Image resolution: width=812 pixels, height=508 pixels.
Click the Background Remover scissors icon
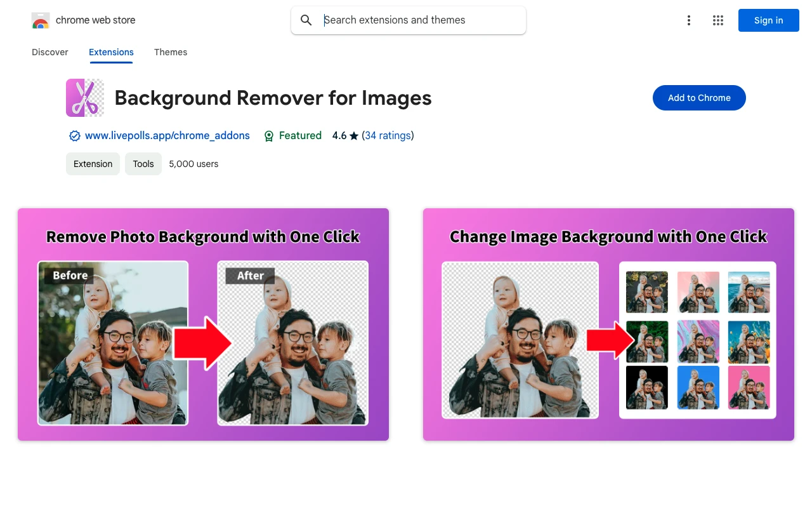(85, 98)
